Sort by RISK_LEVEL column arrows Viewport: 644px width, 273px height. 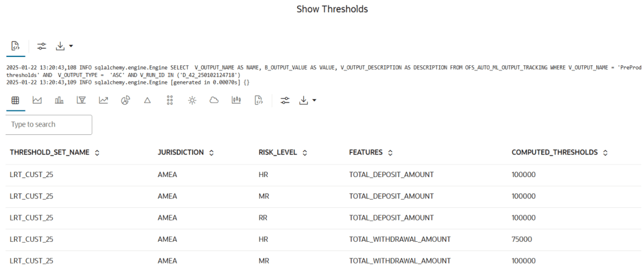click(x=305, y=152)
